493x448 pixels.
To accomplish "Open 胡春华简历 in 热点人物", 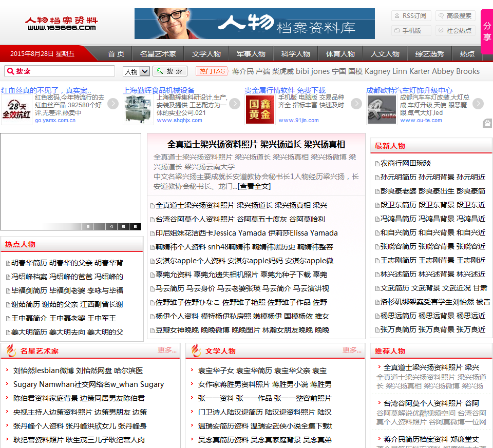I will pos(67,263).
